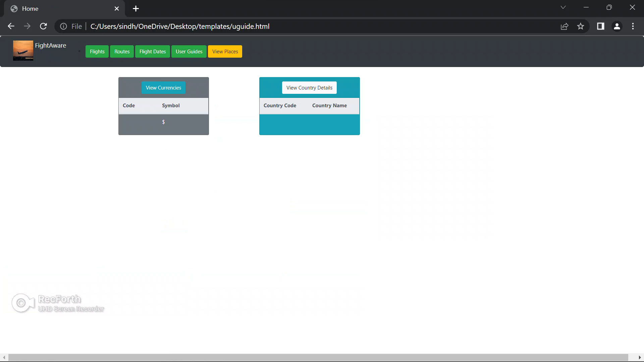
Task: Select the Flights navigation button
Action: pos(97,51)
